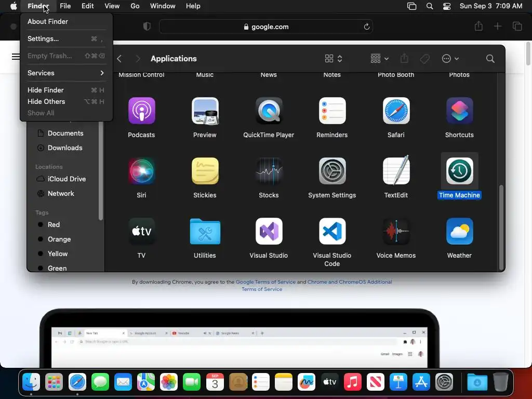Viewport: 532px width, 399px height.
Task: Select the Preview app icon
Action: coord(205,111)
